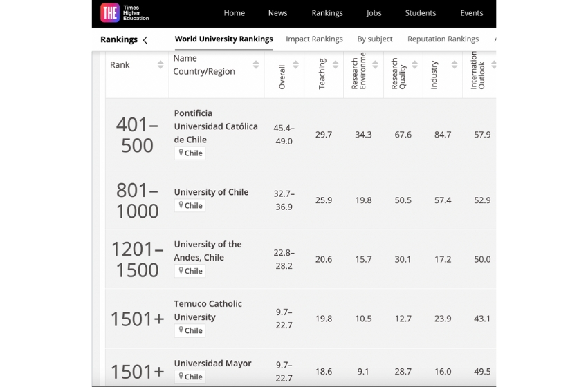Click the Research Quality column header label
Screen dimensions: 588x387
click(x=398, y=74)
